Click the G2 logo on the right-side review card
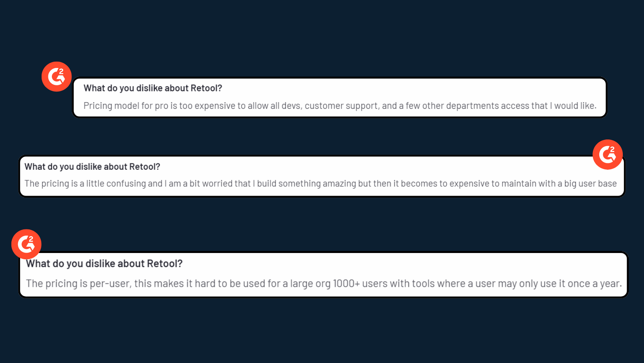 (x=607, y=154)
